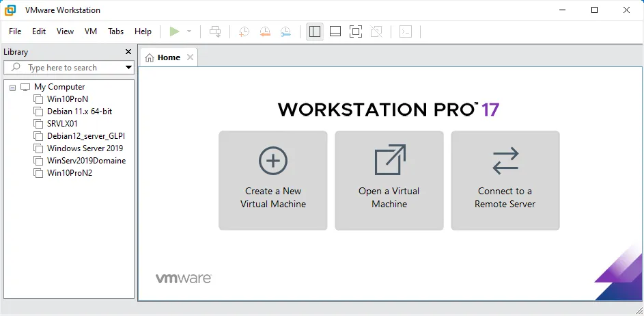Click the Home tab house icon
Screen dimensions: 644x316
(x=150, y=58)
